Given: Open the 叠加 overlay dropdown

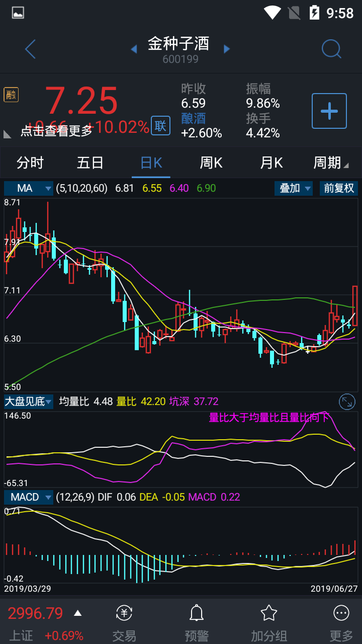Looking at the screenshot, I should [294, 188].
